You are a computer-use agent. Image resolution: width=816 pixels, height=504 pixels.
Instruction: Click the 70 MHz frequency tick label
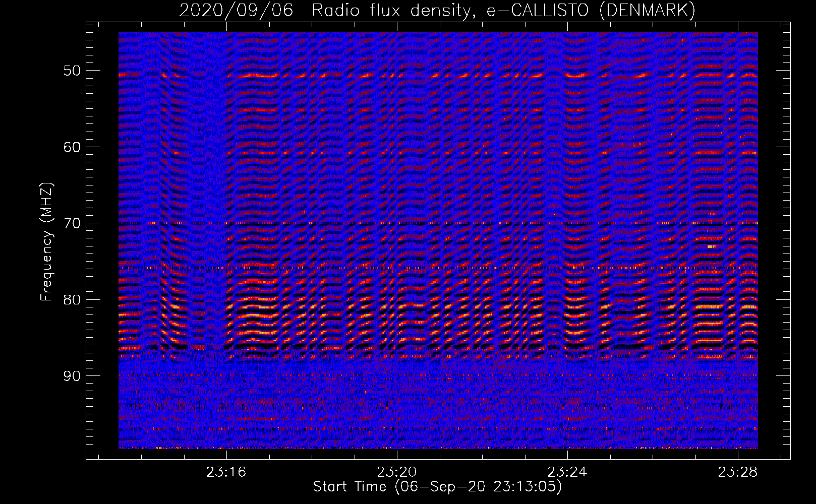pyautogui.click(x=72, y=223)
